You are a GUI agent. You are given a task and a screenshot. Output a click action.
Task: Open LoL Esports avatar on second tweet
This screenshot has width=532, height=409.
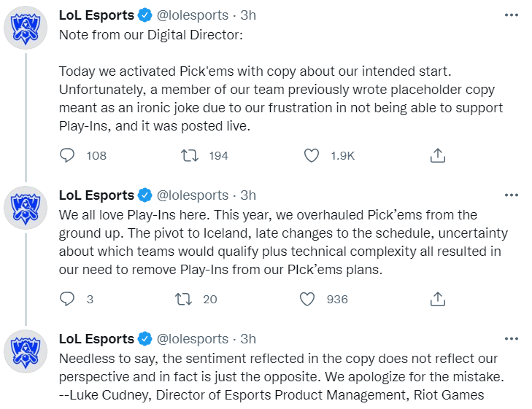(26, 208)
